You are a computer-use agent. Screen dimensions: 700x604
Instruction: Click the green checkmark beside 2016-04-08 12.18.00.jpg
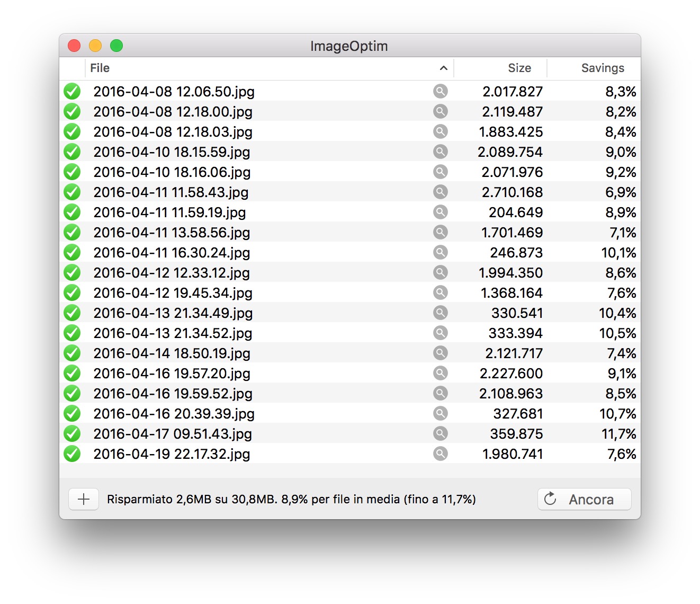click(72, 111)
